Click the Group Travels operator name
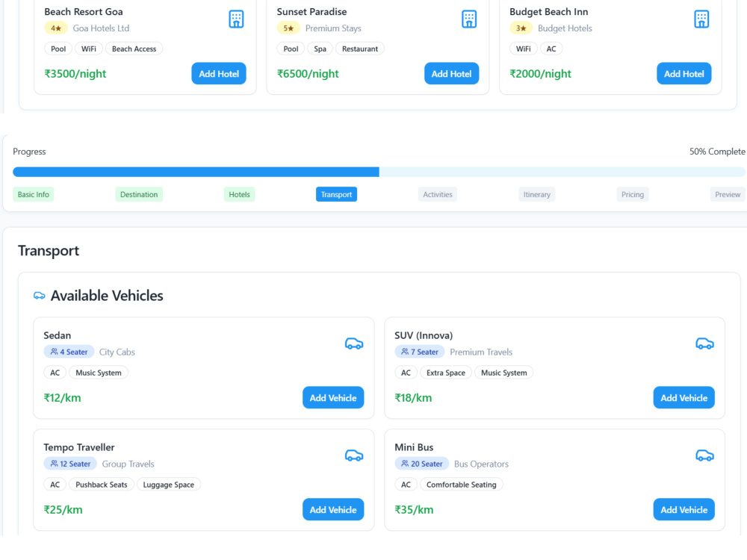Screen dimensions: 747x560 tap(128, 464)
